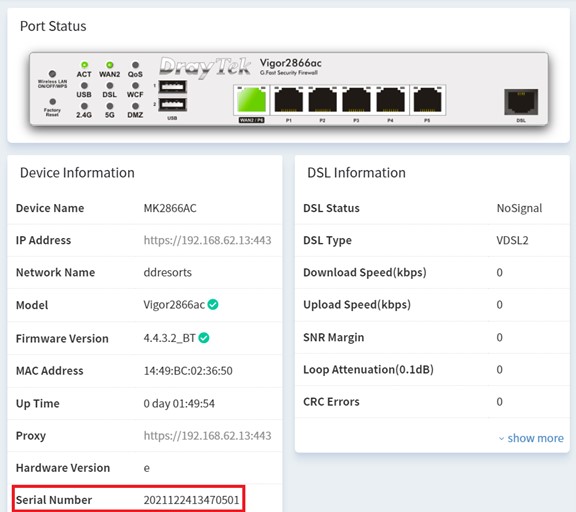Click the DSL port on router image
The image size is (576, 512).
(x=521, y=102)
